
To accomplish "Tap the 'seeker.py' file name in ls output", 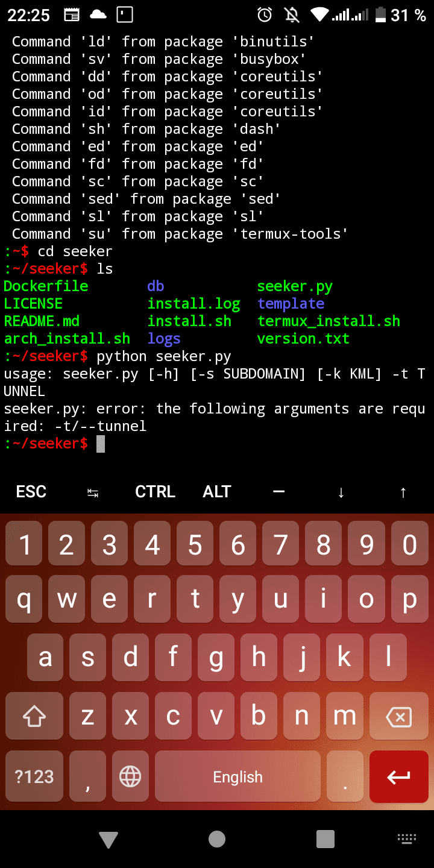I will [x=295, y=286].
